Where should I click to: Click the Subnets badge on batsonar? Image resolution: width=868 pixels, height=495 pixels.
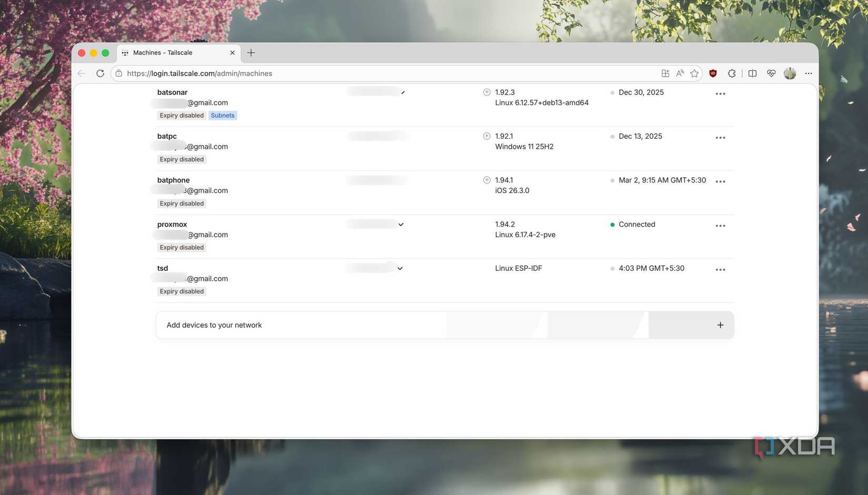click(x=222, y=115)
